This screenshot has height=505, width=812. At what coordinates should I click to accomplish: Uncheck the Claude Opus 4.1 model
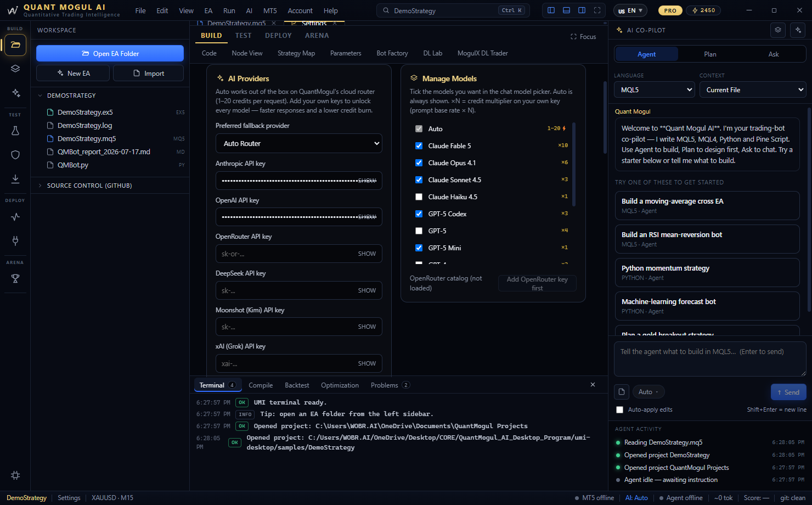click(419, 163)
